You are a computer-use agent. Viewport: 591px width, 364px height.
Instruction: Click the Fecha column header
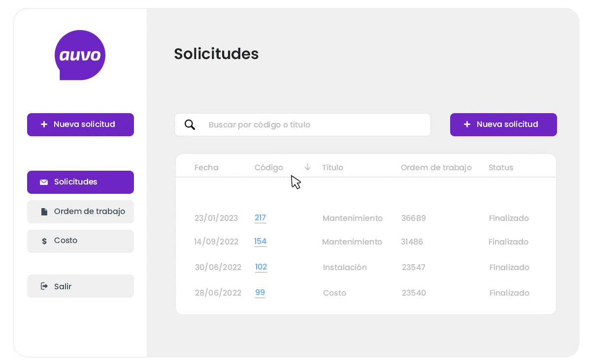pyautogui.click(x=206, y=168)
